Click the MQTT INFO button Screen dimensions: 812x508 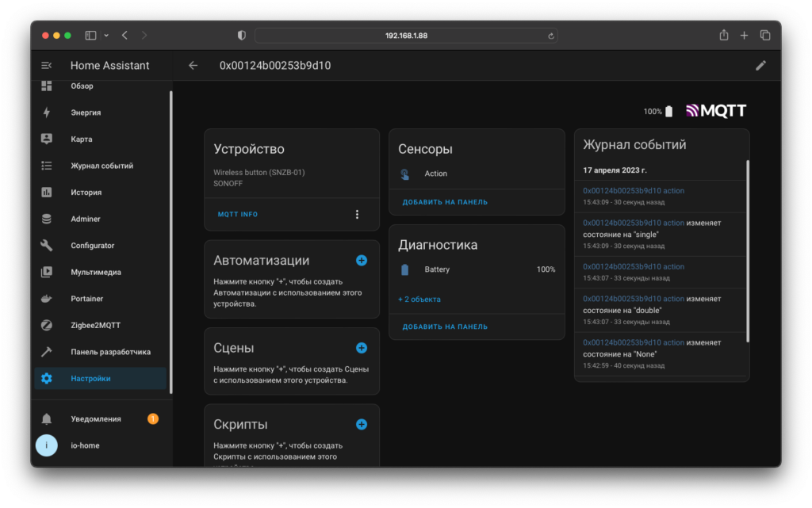[238, 214]
